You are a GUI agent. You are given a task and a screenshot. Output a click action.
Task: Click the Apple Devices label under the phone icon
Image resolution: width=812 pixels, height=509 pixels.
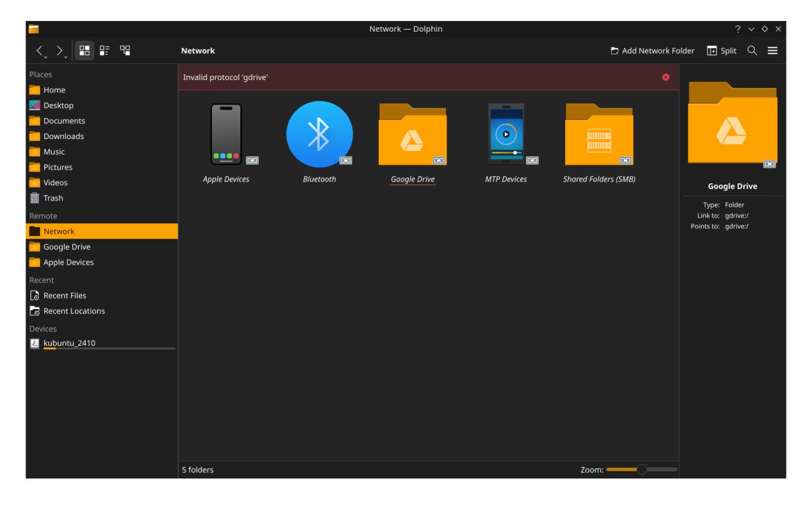226,179
